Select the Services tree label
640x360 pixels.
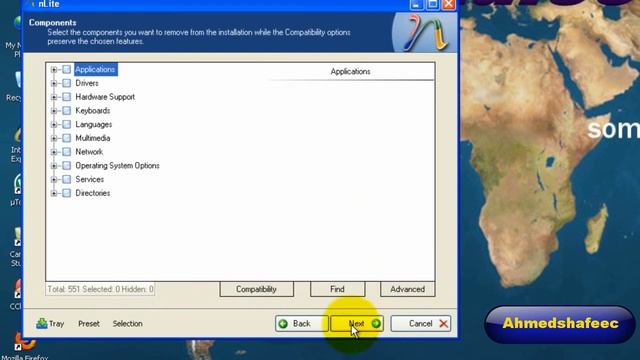point(89,179)
